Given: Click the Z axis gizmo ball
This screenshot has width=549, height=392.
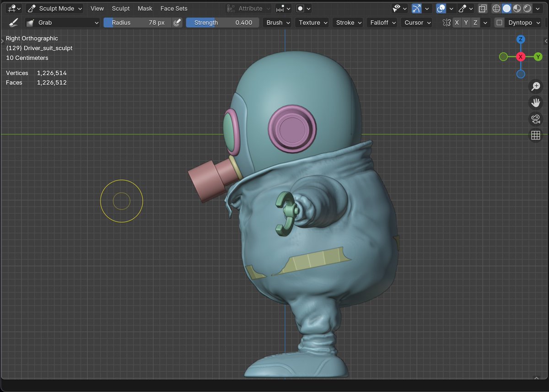Looking at the screenshot, I should click(x=521, y=39).
